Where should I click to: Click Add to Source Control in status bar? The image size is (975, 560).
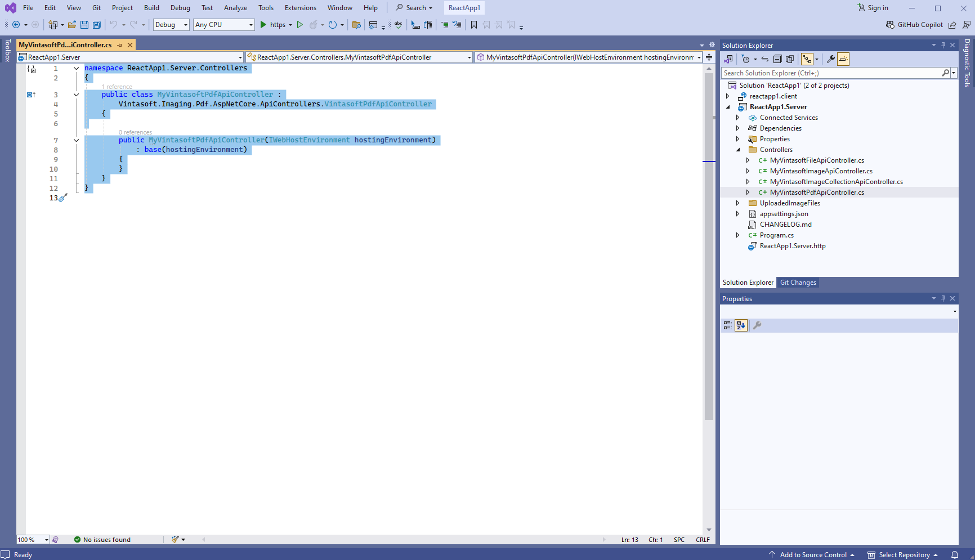click(812, 555)
